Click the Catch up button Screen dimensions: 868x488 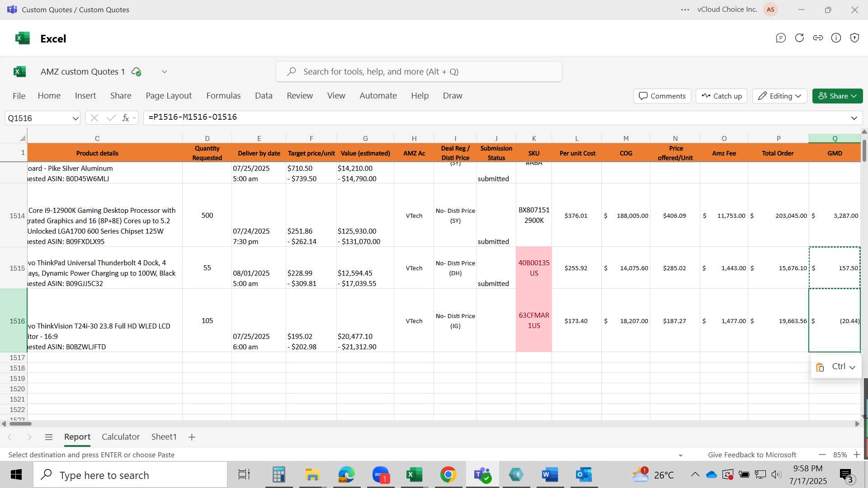click(722, 96)
